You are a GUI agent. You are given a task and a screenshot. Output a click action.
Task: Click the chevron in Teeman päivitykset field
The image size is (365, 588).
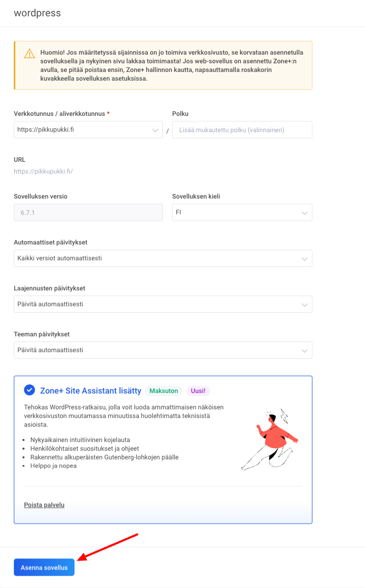pyautogui.click(x=305, y=351)
